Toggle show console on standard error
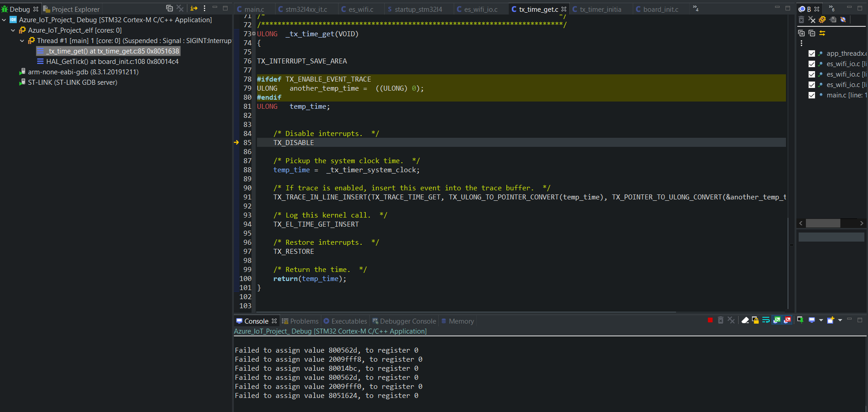 point(788,320)
